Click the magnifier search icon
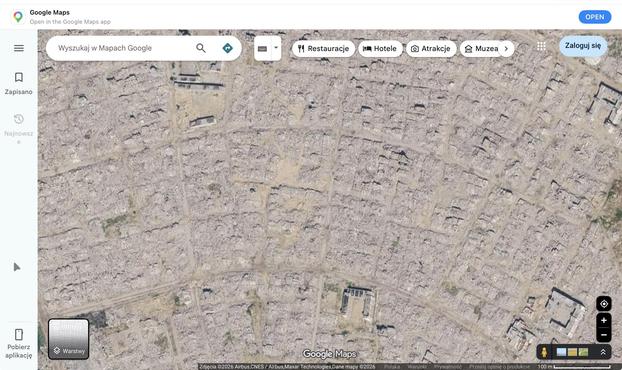The image size is (622, 370). point(201,48)
